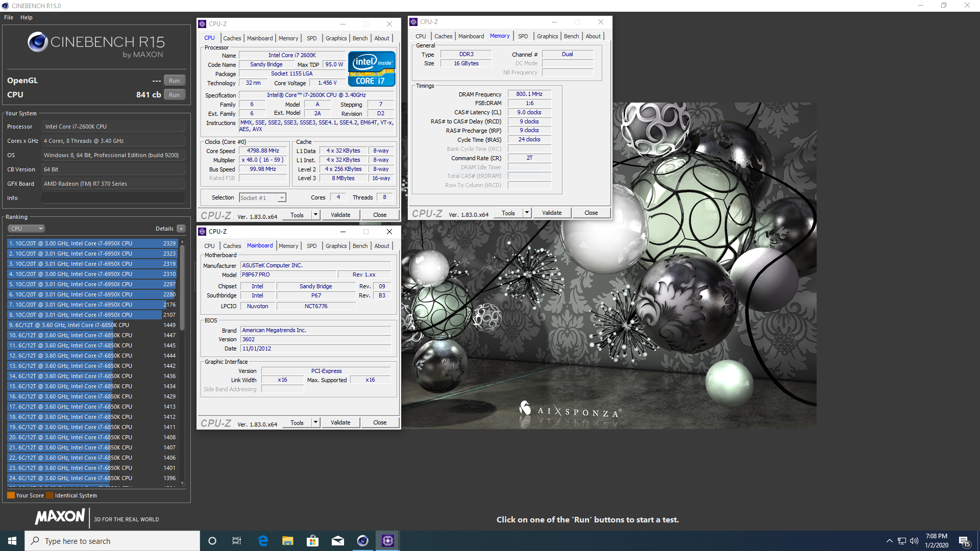Viewport: 980px width, 551px height.
Task: Run the OpenGL benchmark test
Action: coord(174,81)
